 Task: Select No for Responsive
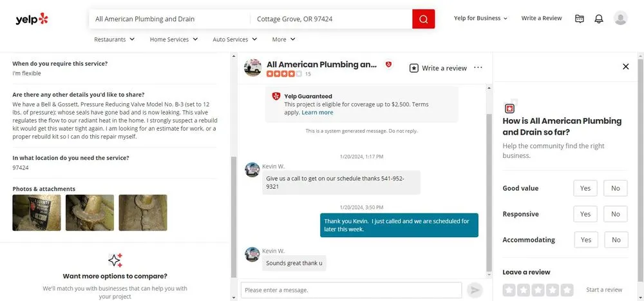(x=615, y=214)
